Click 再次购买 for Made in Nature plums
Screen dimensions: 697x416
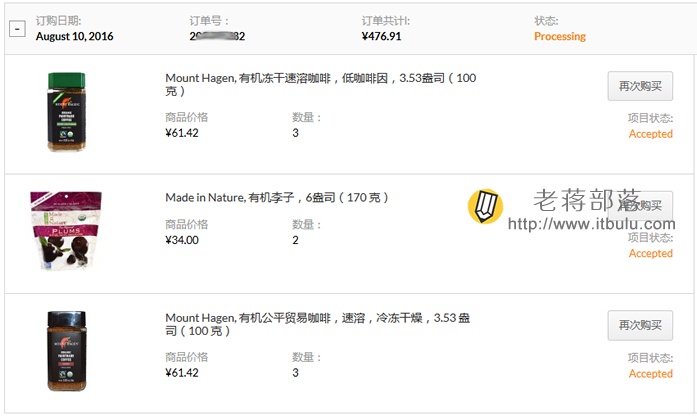(640, 205)
